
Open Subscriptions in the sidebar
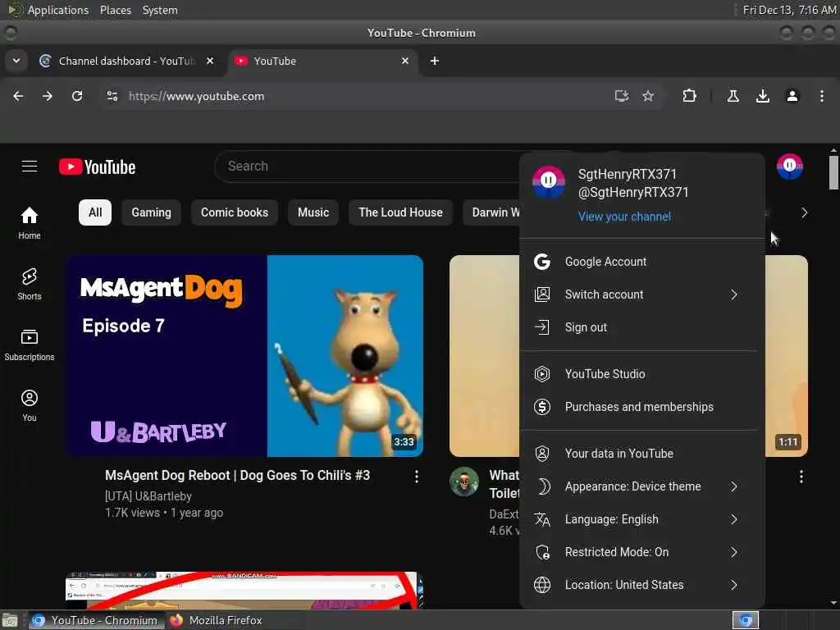click(30, 345)
